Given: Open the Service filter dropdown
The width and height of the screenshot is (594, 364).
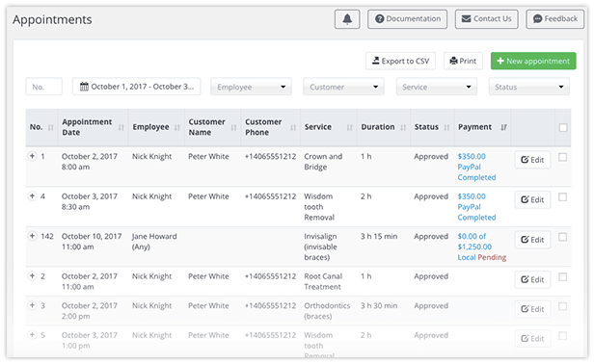Looking at the screenshot, I should (x=437, y=87).
